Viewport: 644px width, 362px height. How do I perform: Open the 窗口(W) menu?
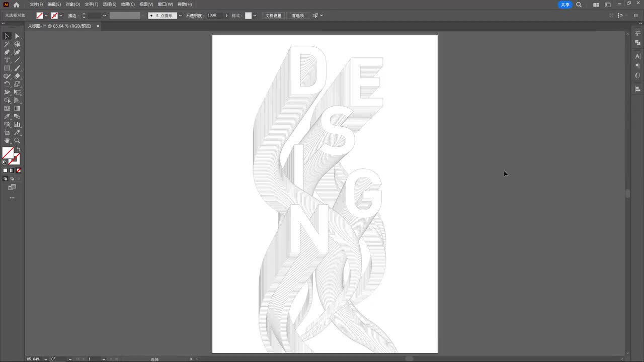[x=165, y=5]
